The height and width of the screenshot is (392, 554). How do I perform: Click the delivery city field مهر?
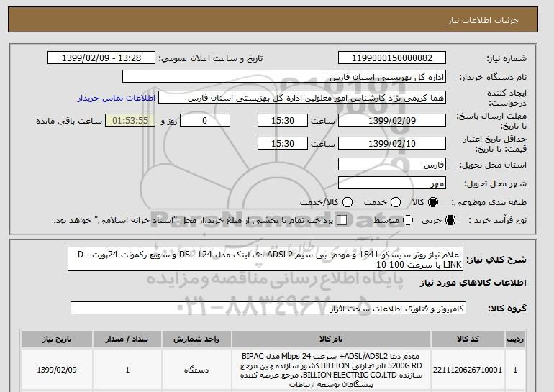pos(392,183)
